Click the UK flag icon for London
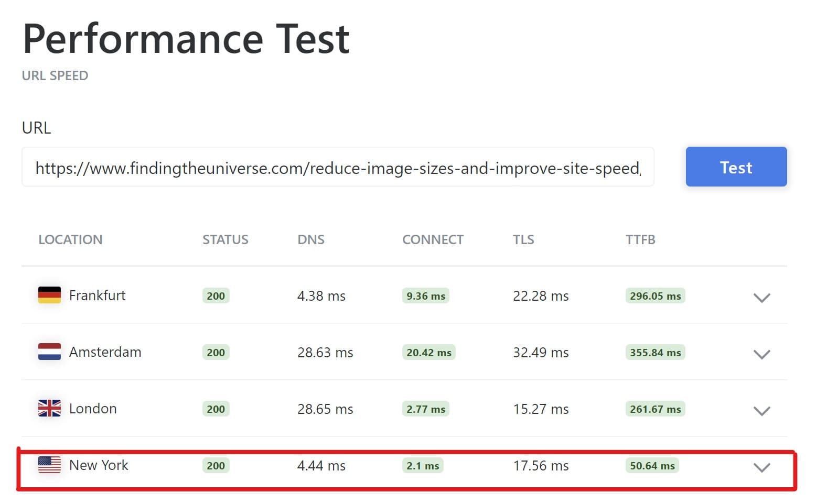The width and height of the screenshot is (816, 504). 49,408
